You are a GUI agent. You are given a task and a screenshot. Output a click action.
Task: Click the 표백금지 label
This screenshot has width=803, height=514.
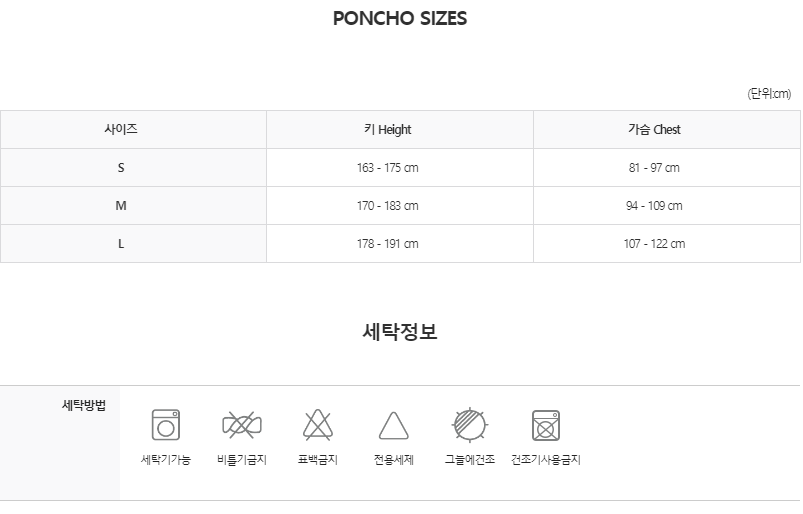[x=318, y=460]
